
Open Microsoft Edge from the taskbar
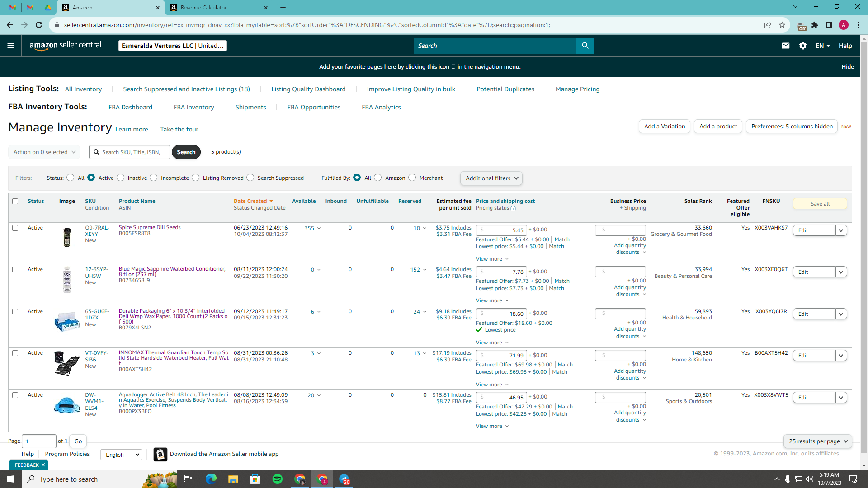tap(211, 479)
